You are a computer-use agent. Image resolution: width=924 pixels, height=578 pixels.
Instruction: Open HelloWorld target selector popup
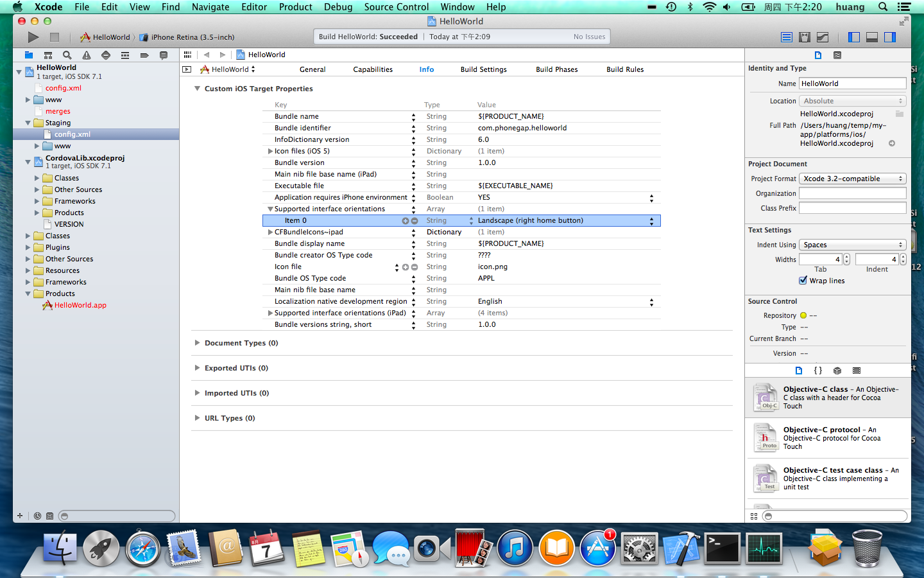click(x=228, y=69)
